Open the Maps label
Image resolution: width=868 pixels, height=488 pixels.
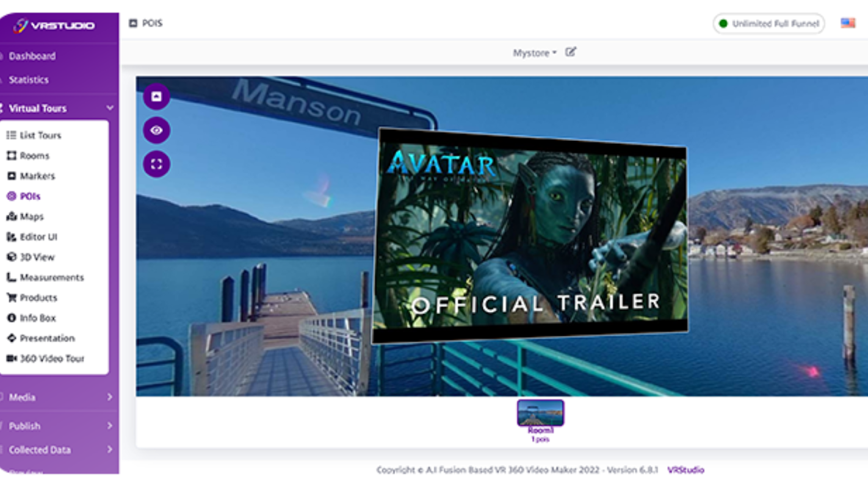32,217
